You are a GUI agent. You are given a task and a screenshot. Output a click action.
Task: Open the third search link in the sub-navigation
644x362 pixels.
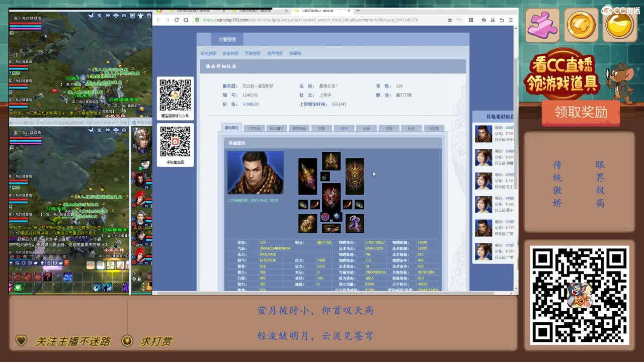coord(253,53)
